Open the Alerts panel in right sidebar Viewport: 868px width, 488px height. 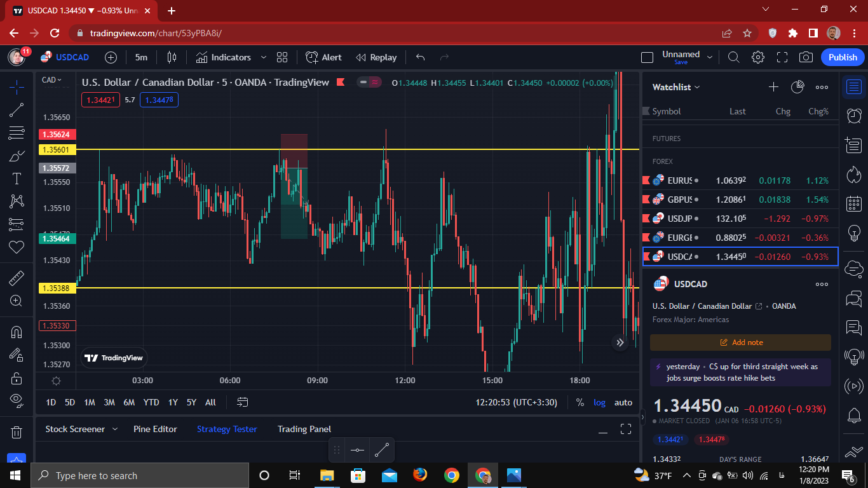(854, 116)
